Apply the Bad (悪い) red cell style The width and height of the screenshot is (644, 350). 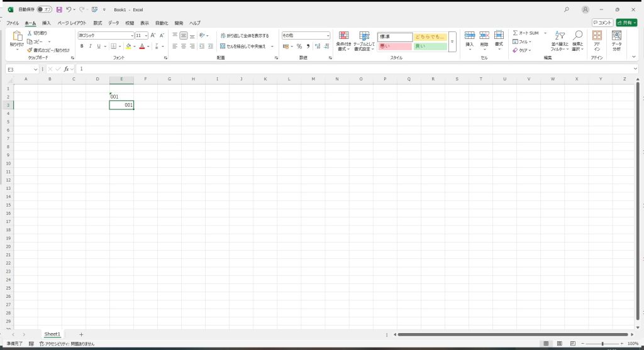tap(395, 46)
